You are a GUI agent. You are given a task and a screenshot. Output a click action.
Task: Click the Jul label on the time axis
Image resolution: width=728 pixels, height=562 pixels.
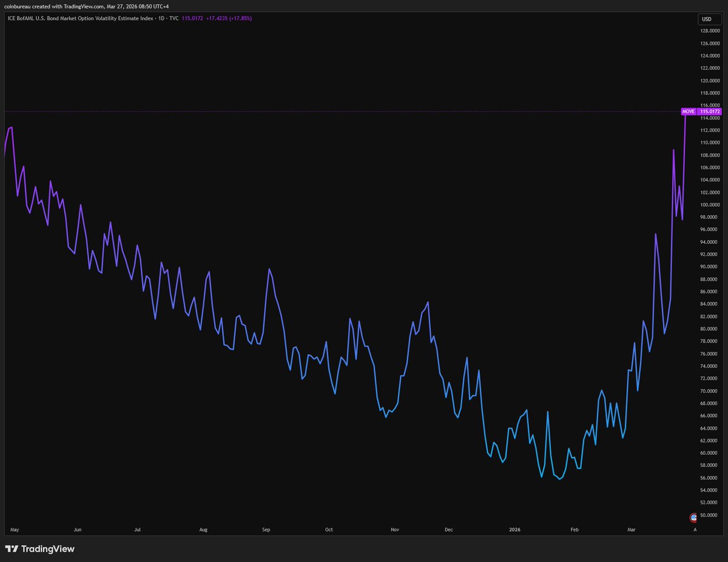(x=138, y=529)
